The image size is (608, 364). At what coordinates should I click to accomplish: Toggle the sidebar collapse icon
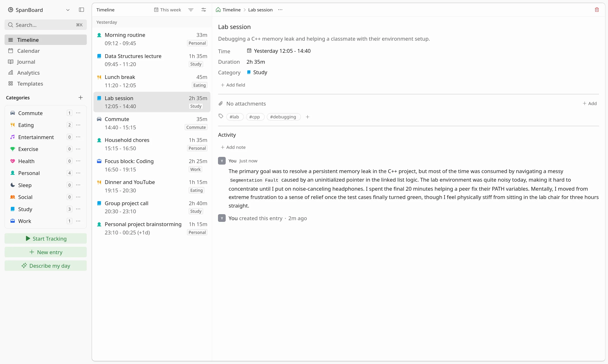(81, 10)
